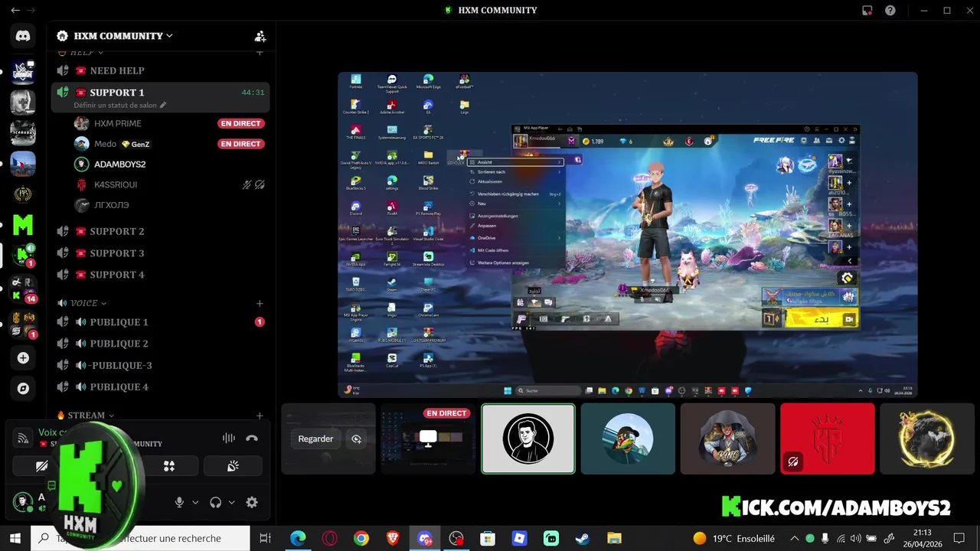
Task: Deafen with the headphones button
Action: 215,503
